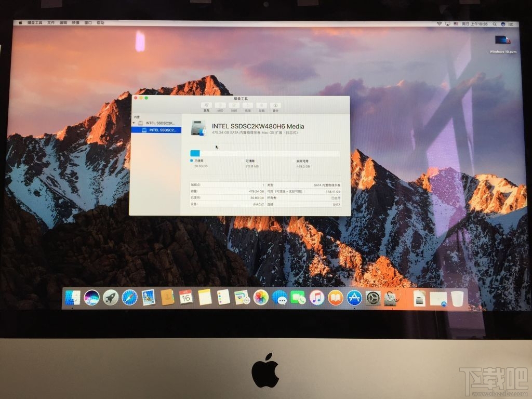
Task: Open Mail stamp icon in Dock
Action: pyautogui.click(x=148, y=298)
